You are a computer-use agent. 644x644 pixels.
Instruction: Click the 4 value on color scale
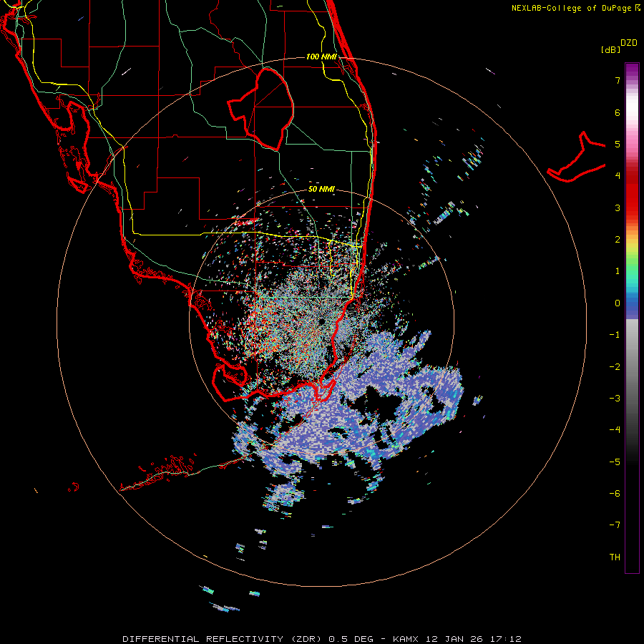click(x=618, y=176)
